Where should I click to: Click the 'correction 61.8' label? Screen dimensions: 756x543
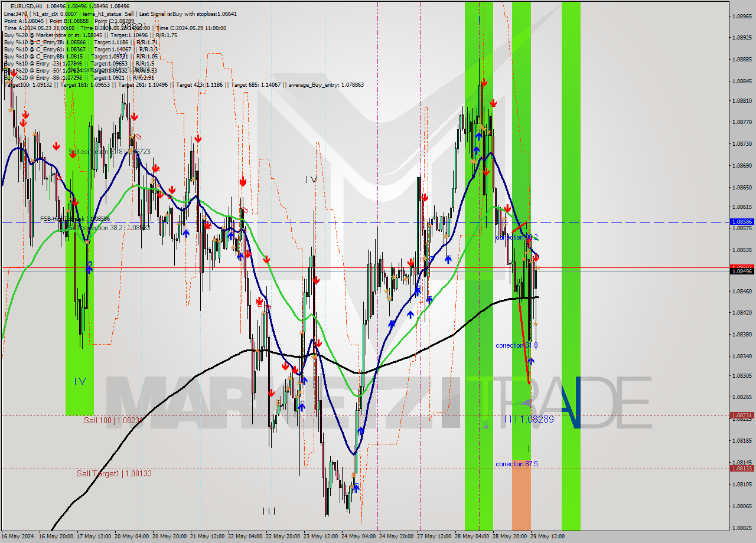click(x=517, y=345)
